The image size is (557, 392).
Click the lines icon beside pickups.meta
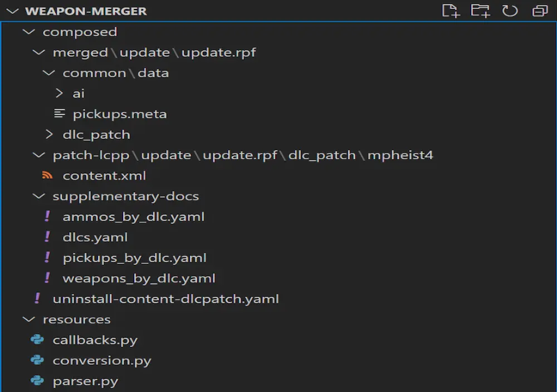coord(60,114)
